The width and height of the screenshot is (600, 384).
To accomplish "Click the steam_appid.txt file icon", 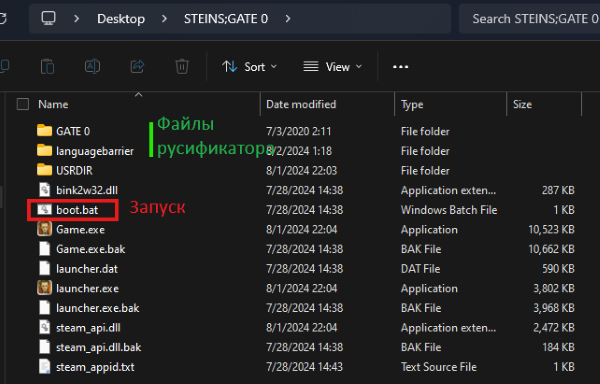I will pos(44,367).
